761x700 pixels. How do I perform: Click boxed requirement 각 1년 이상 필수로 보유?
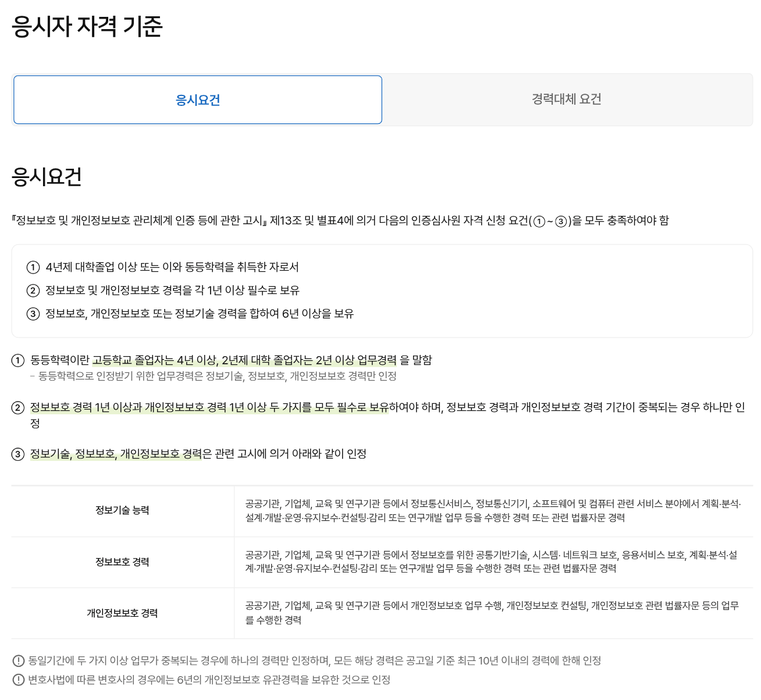(172, 290)
